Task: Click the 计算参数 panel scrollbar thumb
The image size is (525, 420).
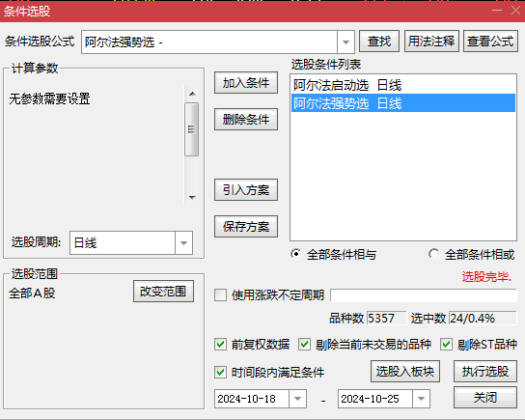Action: coord(192,129)
